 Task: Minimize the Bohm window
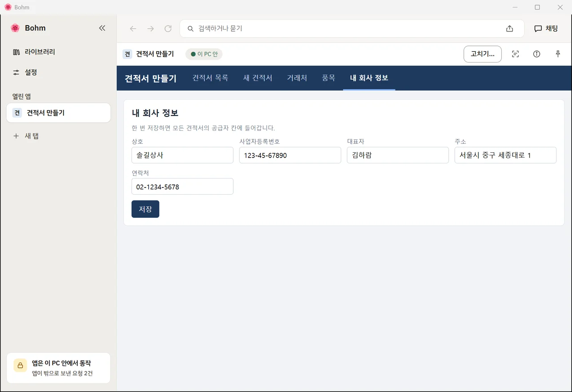pos(515,7)
